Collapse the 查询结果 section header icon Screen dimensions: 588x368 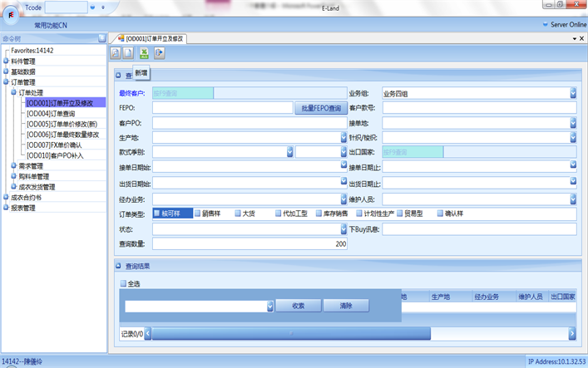coord(118,266)
